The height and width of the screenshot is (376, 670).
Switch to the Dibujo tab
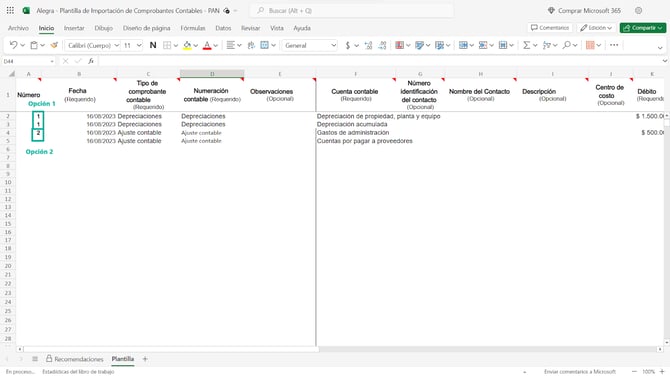(x=103, y=28)
